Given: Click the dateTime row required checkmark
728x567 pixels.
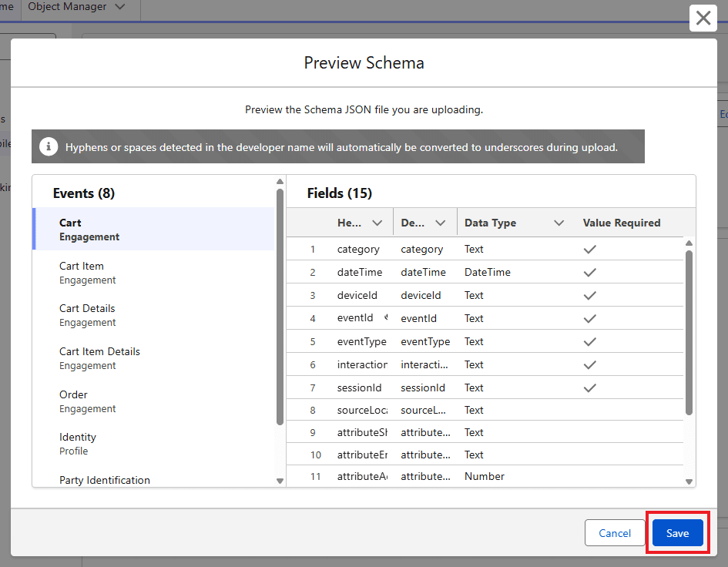Looking at the screenshot, I should (589, 272).
